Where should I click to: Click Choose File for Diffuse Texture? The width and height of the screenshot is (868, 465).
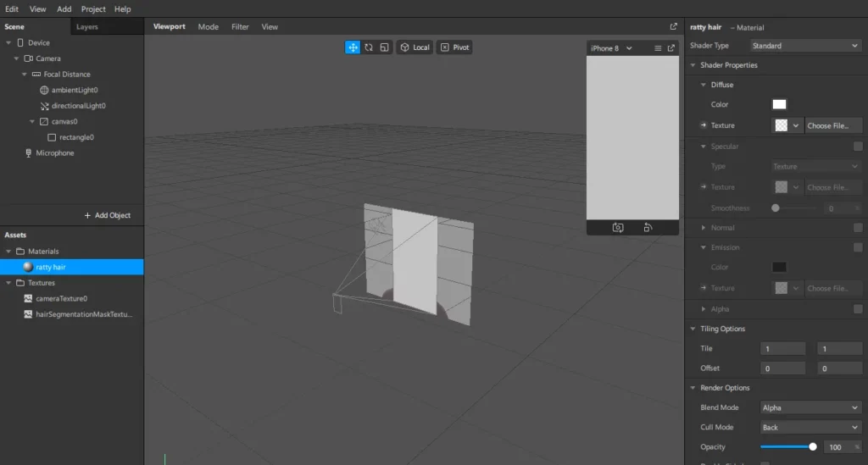(833, 125)
